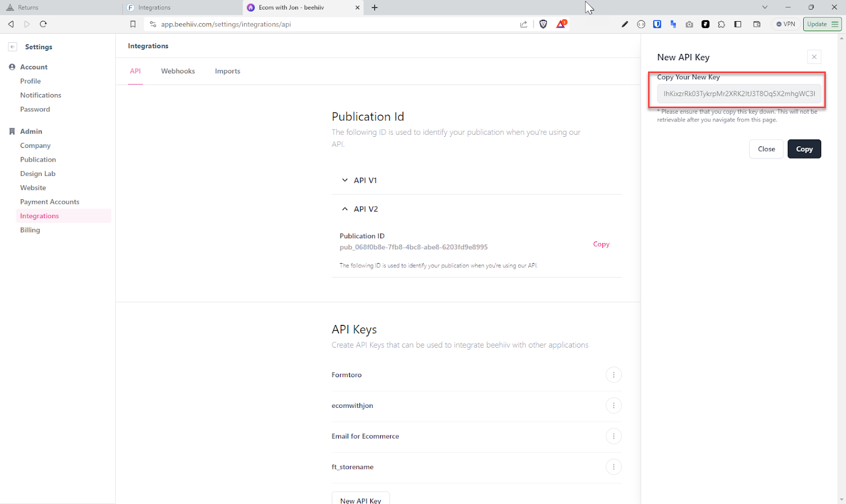Click the blue translate extension icon

pos(673,24)
